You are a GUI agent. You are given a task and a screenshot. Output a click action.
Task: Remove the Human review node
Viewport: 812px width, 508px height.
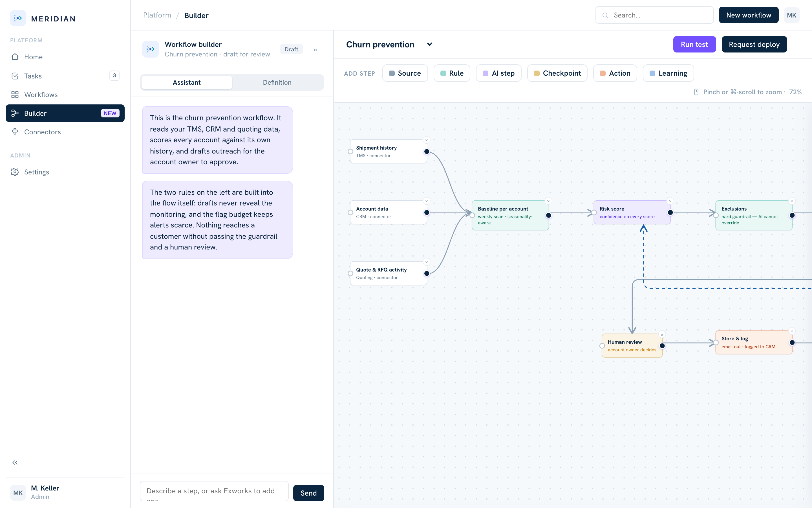(x=662, y=335)
